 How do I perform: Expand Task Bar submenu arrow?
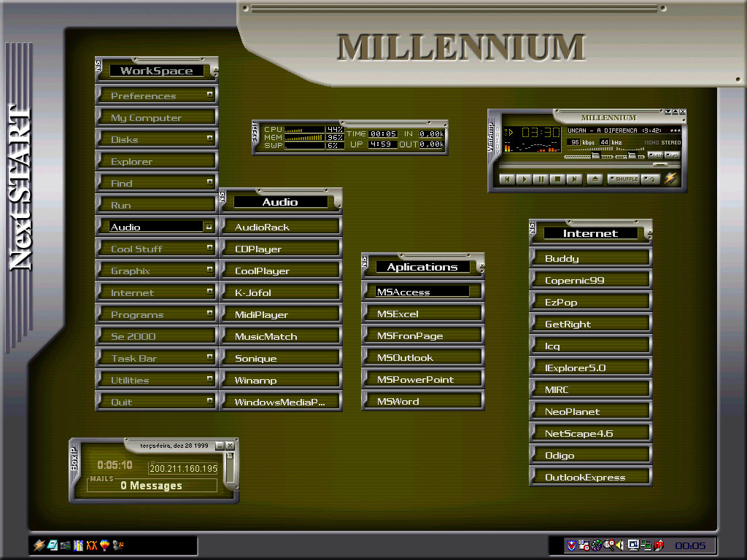click(x=209, y=357)
